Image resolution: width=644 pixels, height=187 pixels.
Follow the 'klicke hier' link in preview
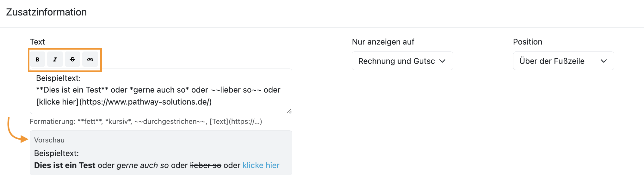tap(261, 165)
